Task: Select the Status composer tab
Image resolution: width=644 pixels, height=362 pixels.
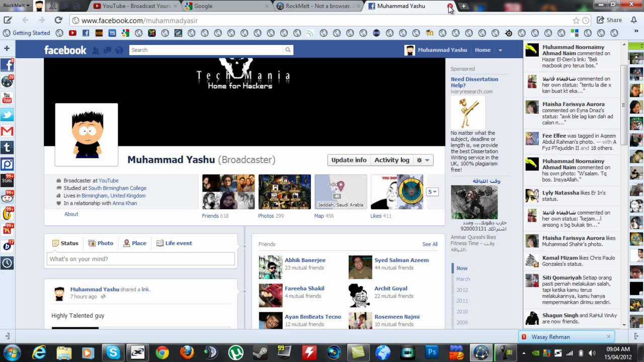Action: [65, 243]
